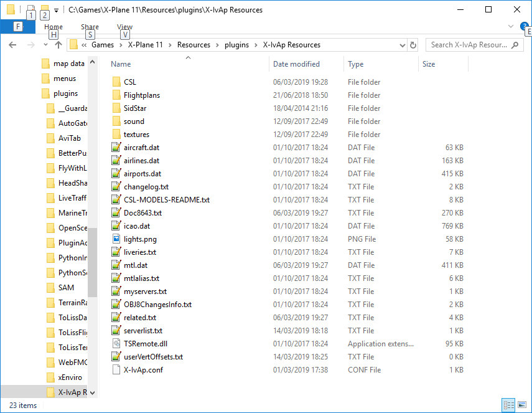Image resolution: width=532 pixels, height=413 pixels.
Task: Select the serverlist.txt file icon
Action: [x=116, y=331]
